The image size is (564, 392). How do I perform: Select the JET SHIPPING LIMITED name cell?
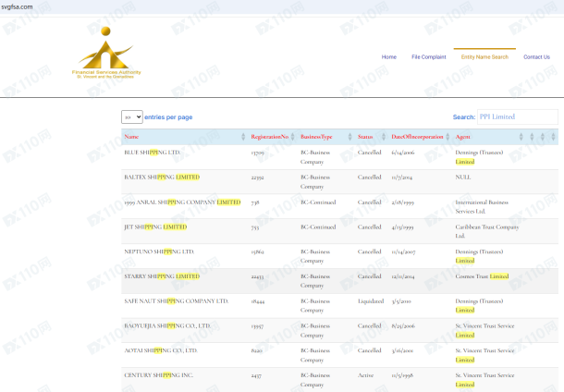pyautogui.click(x=155, y=227)
